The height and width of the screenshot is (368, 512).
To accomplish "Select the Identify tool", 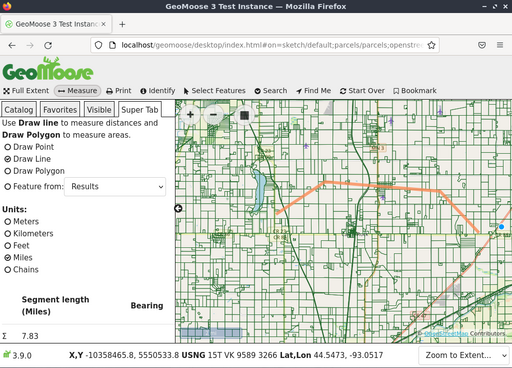I will pyautogui.click(x=158, y=91).
